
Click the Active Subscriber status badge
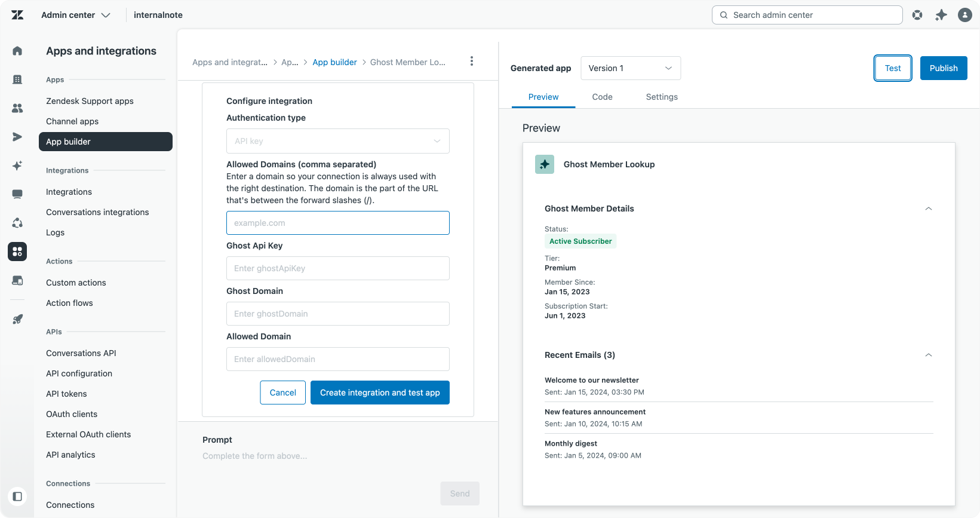coord(580,241)
